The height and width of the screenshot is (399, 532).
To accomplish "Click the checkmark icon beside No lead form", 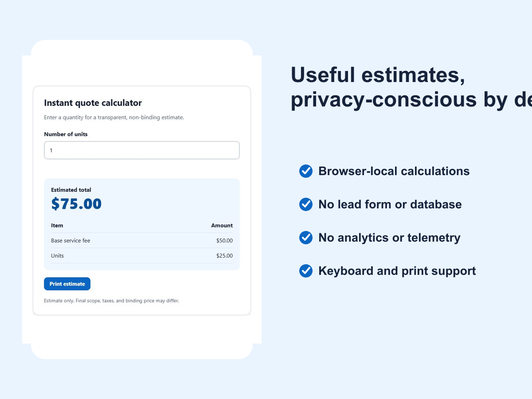I will [x=306, y=204].
